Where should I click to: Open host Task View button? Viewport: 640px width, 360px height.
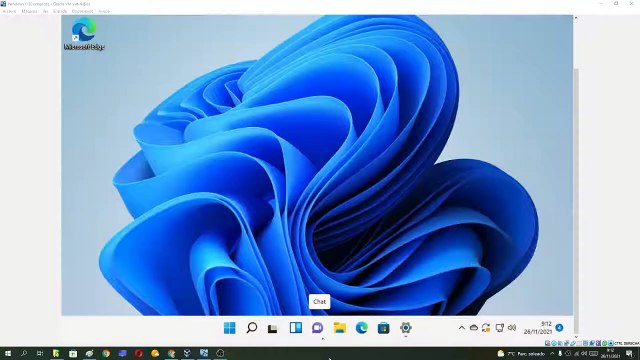(x=40, y=353)
